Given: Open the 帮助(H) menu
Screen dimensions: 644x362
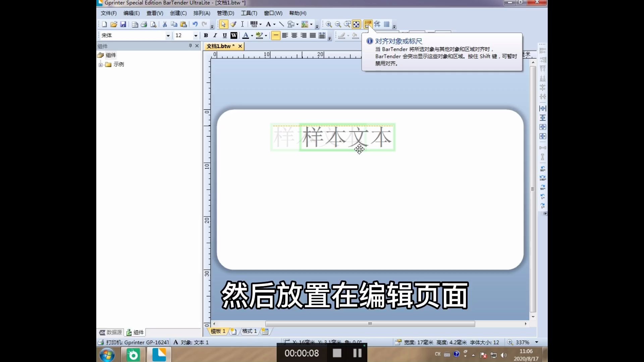Looking at the screenshot, I should (x=298, y=13).
